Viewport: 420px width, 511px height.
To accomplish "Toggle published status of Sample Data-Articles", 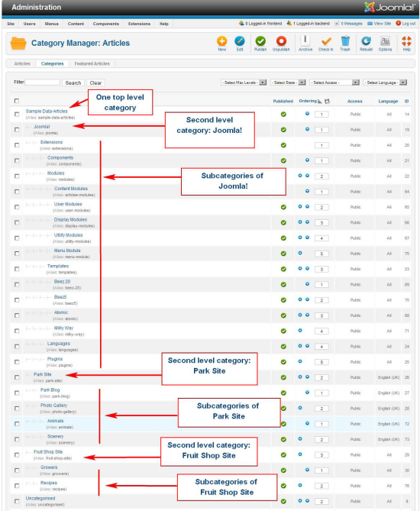I will click(283, 114).
